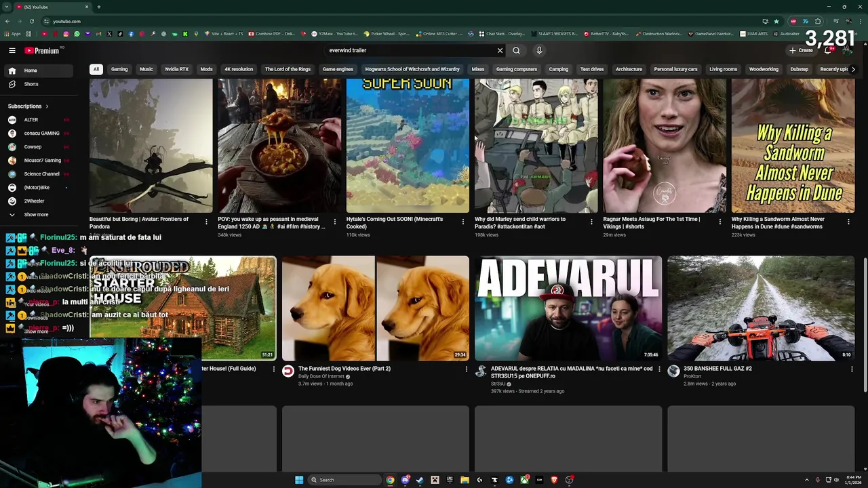Image resolution: width=868 pixels, height=488 pixels.
Task: Select The Lord of the Rings chip
Action: click(x=288, y=69)
